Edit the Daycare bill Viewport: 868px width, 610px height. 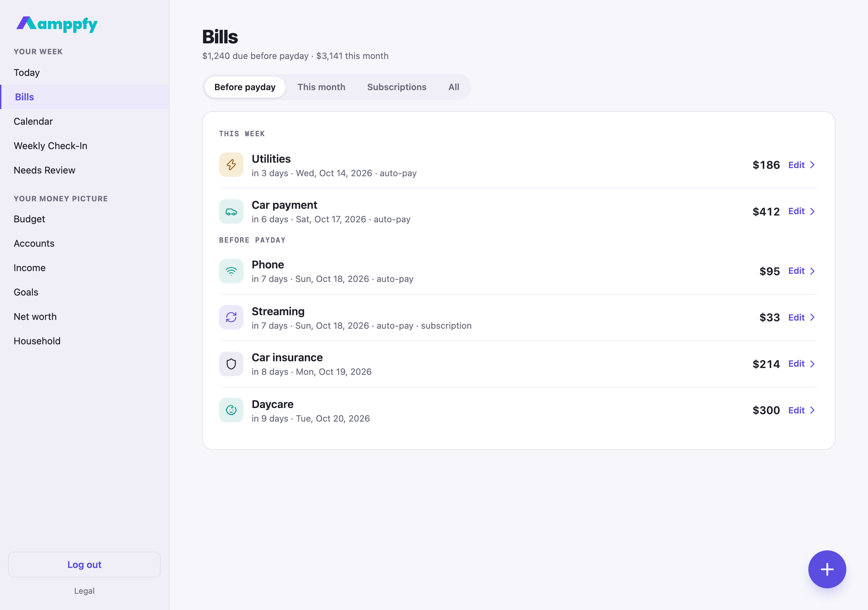point(796,410)
